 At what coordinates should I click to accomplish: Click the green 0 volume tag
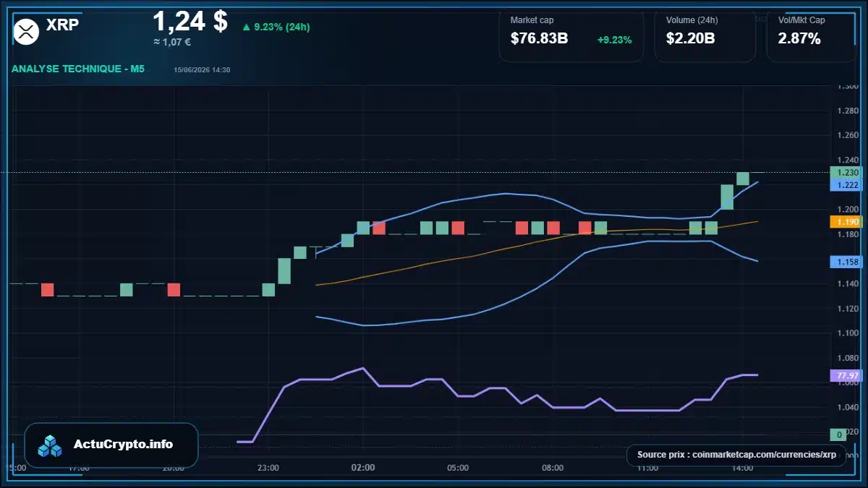839,435
